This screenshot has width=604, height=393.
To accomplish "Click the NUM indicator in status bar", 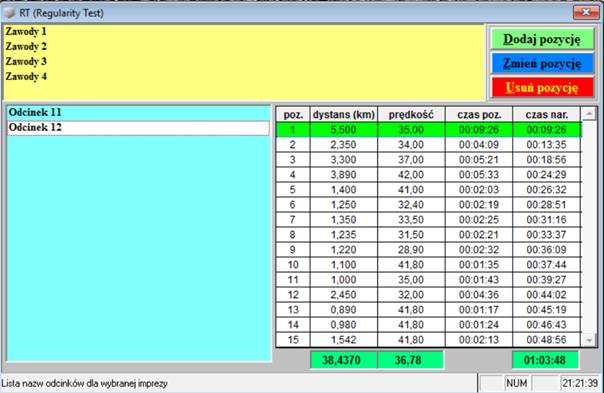I will pos(517,383).
